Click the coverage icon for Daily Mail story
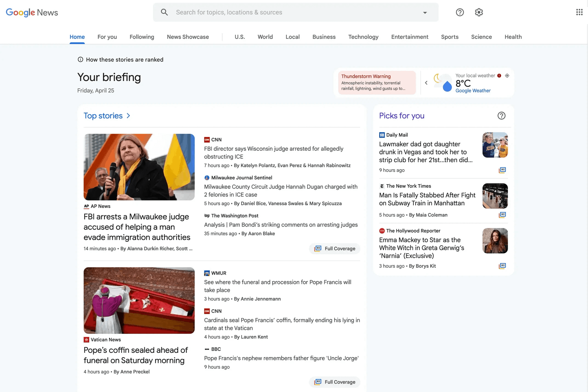Screen dimensions: 588x392 coord(502,170)
